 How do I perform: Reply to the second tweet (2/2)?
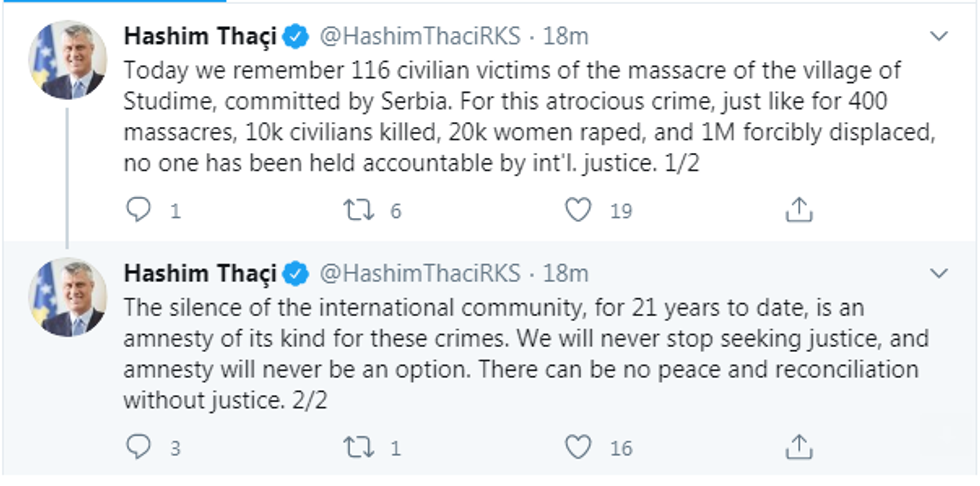139,447
